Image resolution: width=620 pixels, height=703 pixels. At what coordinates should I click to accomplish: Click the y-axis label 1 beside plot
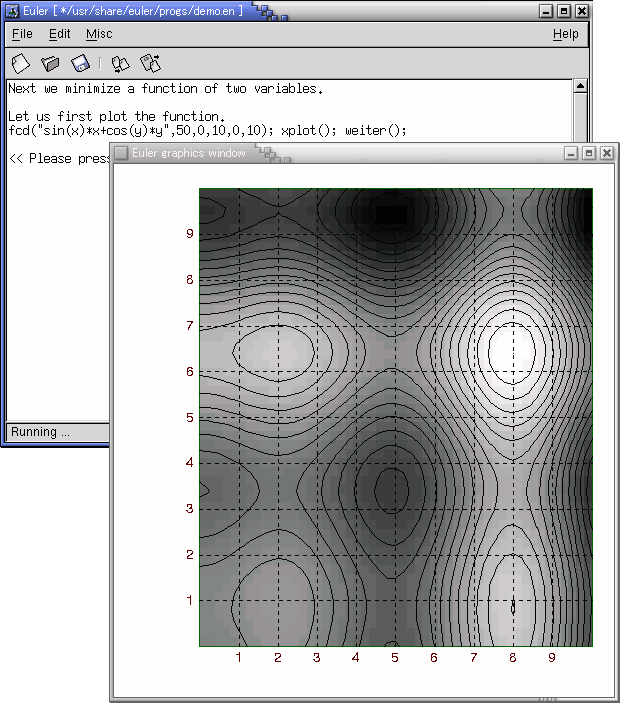[x=190, y=600]
